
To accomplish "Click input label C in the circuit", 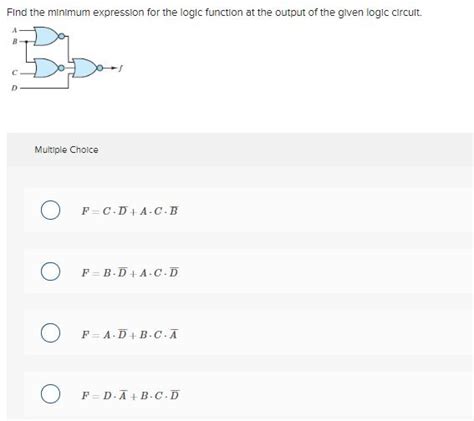I will pos(14,72).
